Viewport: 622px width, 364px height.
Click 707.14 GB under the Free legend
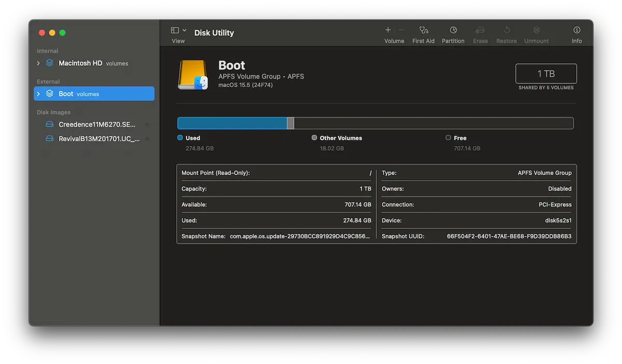(467, 148)
